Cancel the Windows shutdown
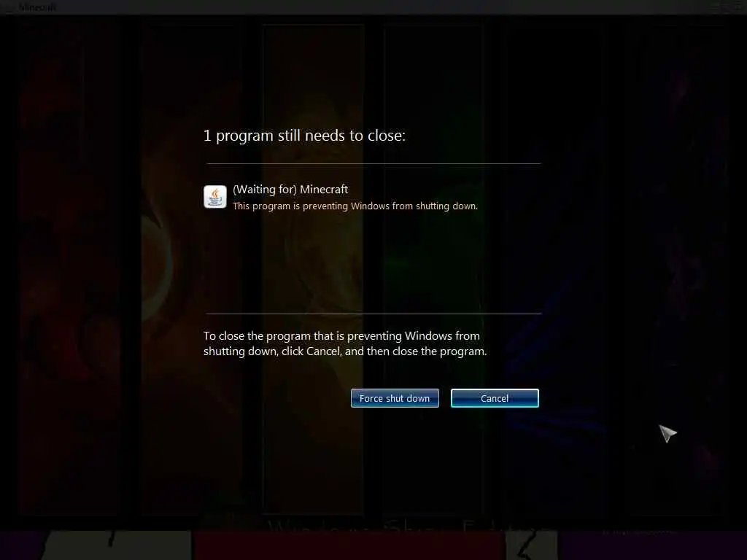The image size is (747, 560). (495, 398)
